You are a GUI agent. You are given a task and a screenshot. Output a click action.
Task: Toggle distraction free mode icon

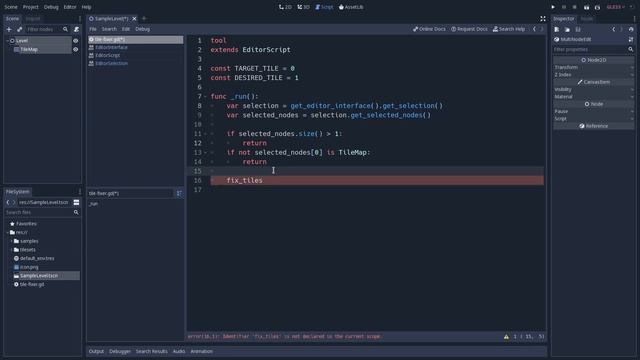pos(543,19)
